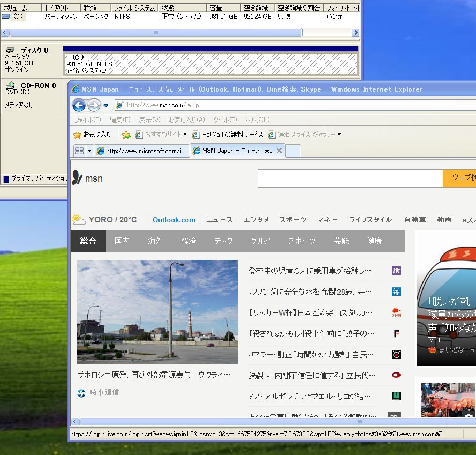Select the 総合 news tab
Image resolution: width=476 pixels, height=455 pixels.
tap(88, 241)
